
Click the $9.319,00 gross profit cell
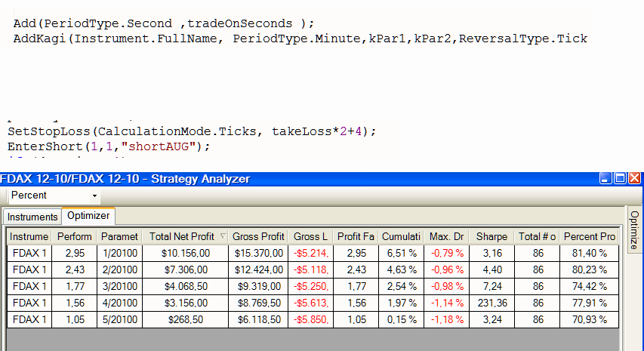[x=258, y=286]
